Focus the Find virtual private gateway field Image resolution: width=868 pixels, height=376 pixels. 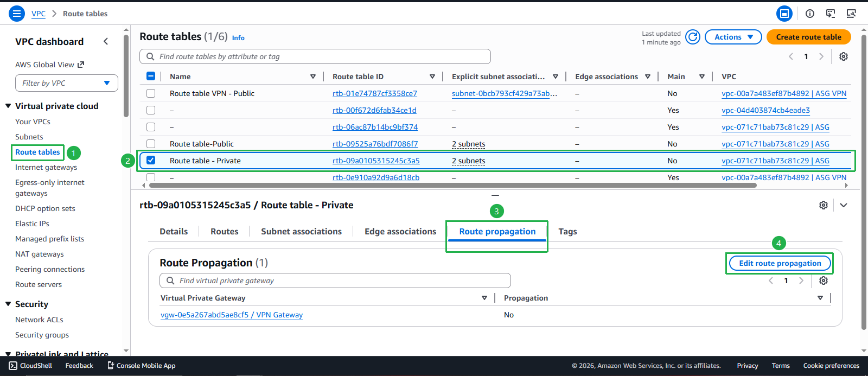coord(335,281)
